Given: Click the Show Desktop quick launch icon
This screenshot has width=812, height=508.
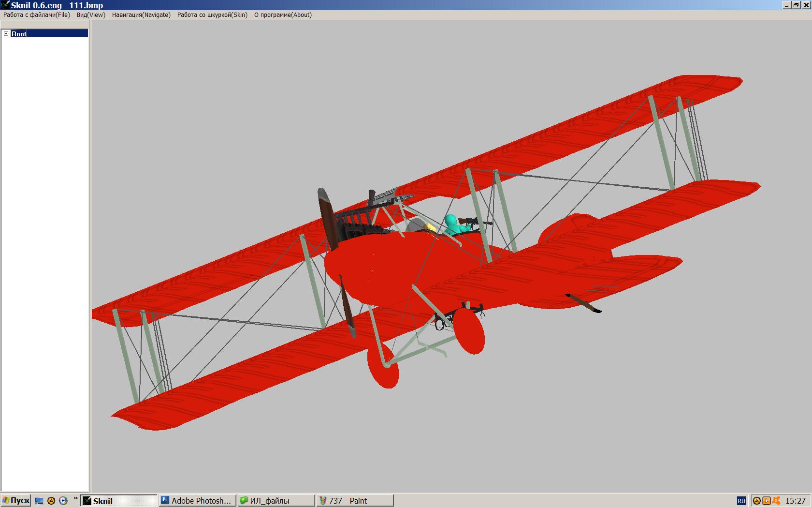Looking at the screenshot, I should (x=39, y=501).
